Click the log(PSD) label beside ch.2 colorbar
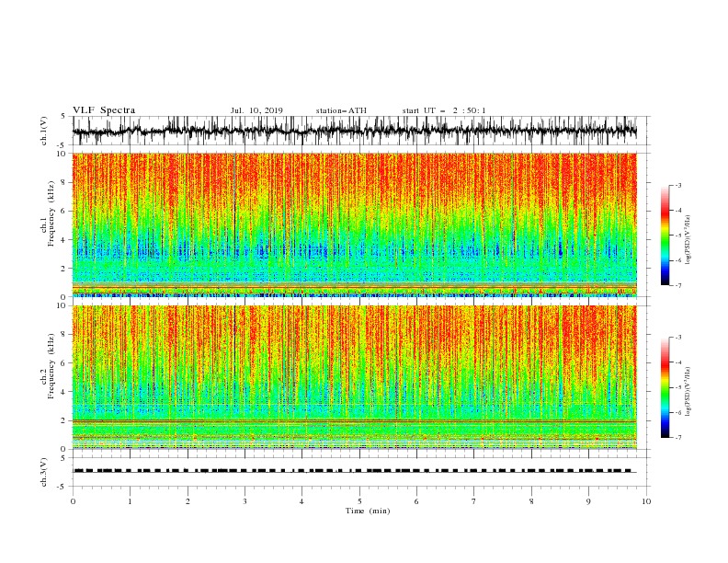This screenshot has width=728, height=563. (688, 392)
